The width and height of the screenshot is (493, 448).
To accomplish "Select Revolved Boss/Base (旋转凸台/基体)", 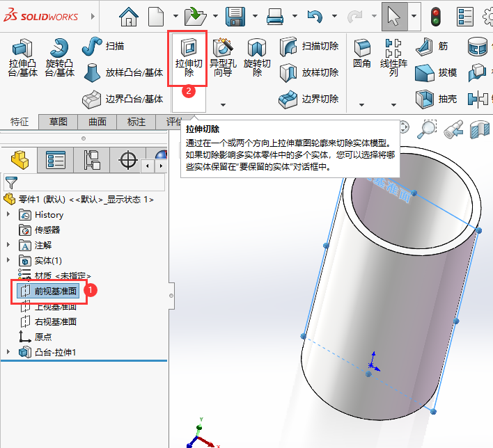I will pyautogui.click(x=59, y=58).
